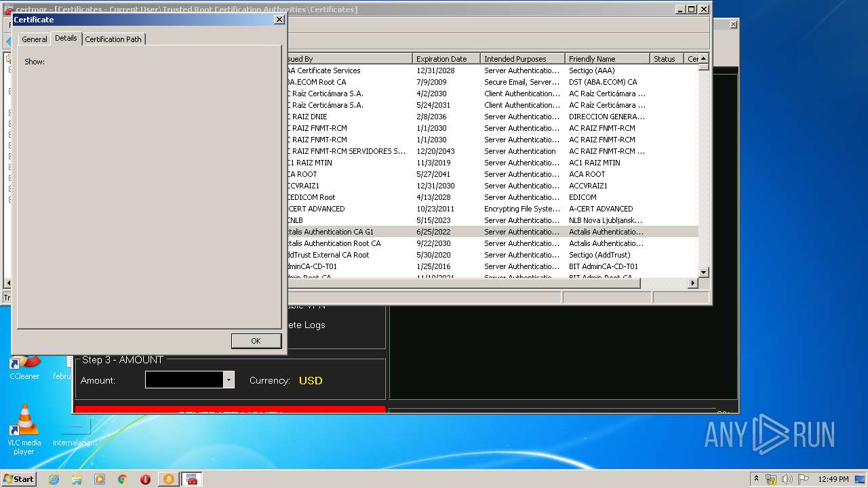Close the Certificate dialog with the X button

(279, 20)
